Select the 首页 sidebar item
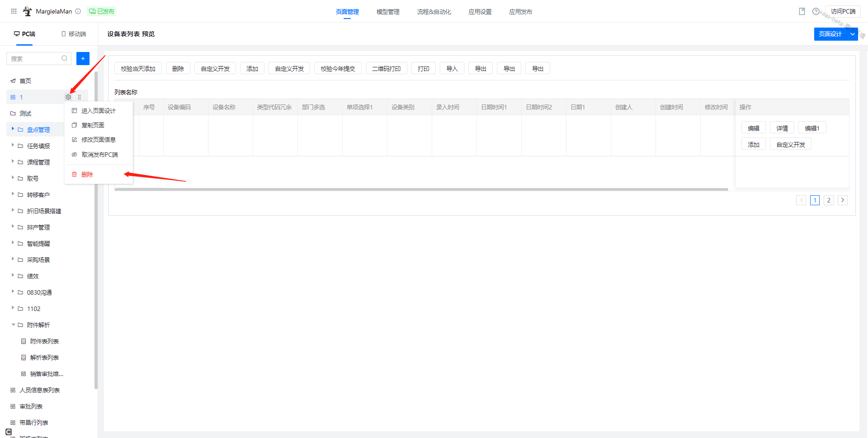 pos(25,81)
